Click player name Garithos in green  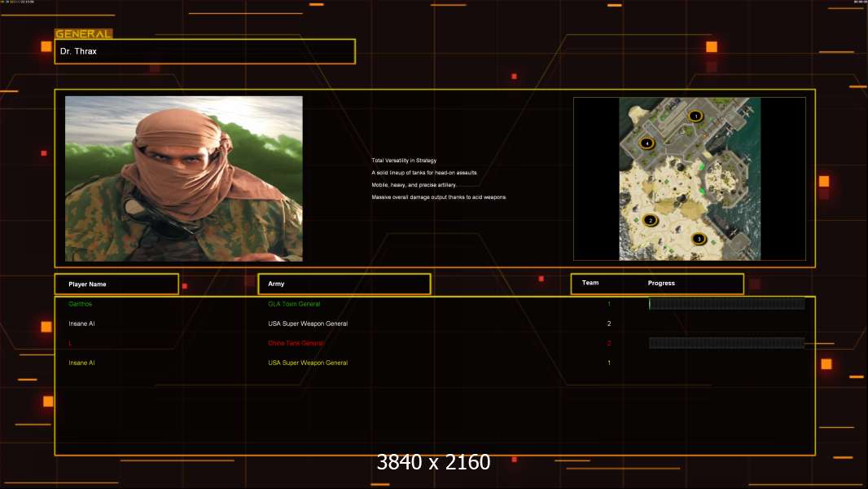[81, 304]
